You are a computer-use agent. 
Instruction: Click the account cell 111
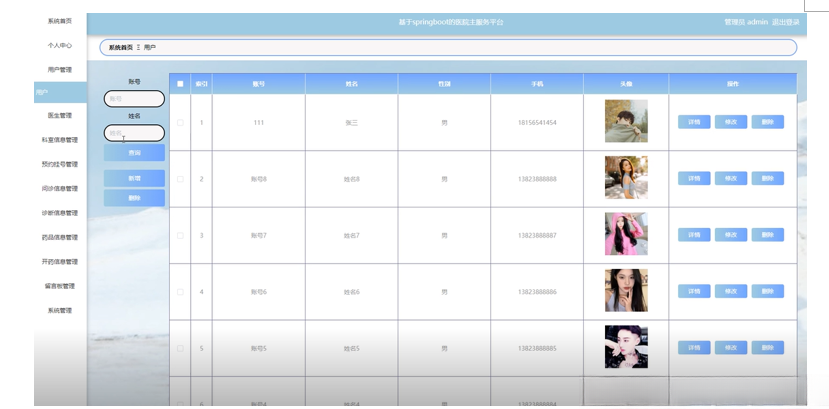[259, 123]
